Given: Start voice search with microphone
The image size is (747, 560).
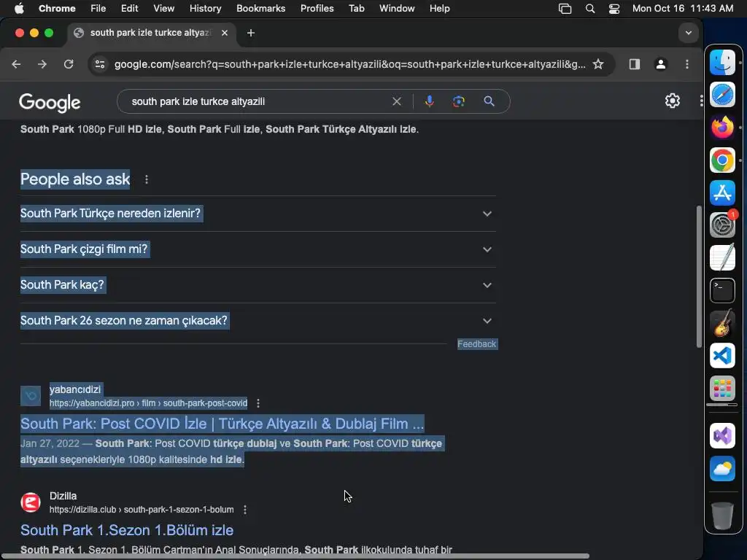Looking at the screenshot, I should click(429, 101).
